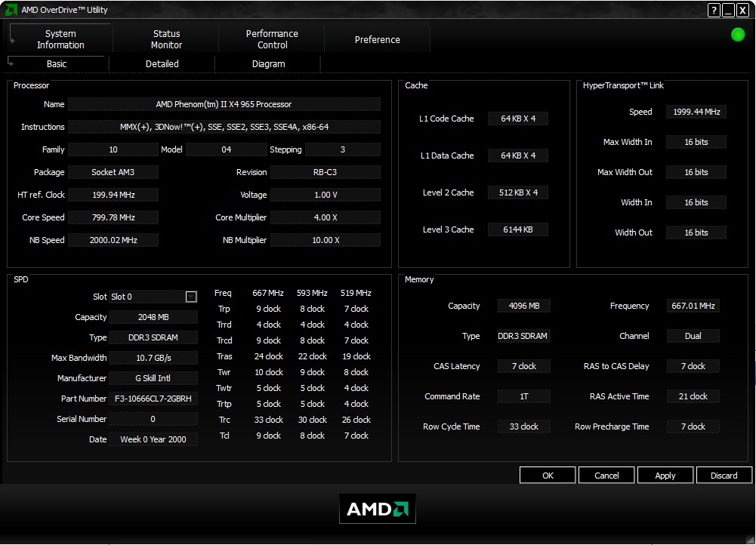
Task: Click the Trc 26 clock cell
Action: (x=356, y=420)
